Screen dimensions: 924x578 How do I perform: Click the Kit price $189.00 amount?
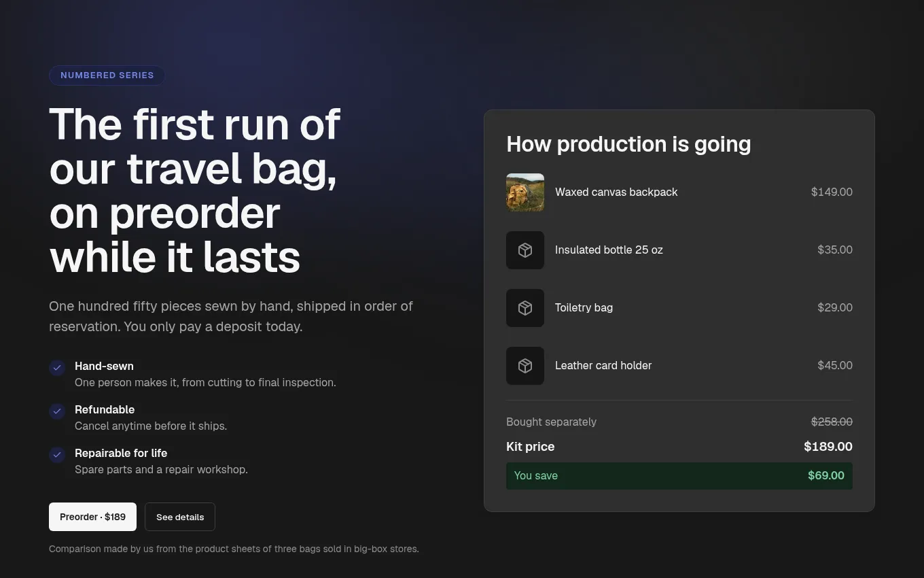tap(828, 447)
